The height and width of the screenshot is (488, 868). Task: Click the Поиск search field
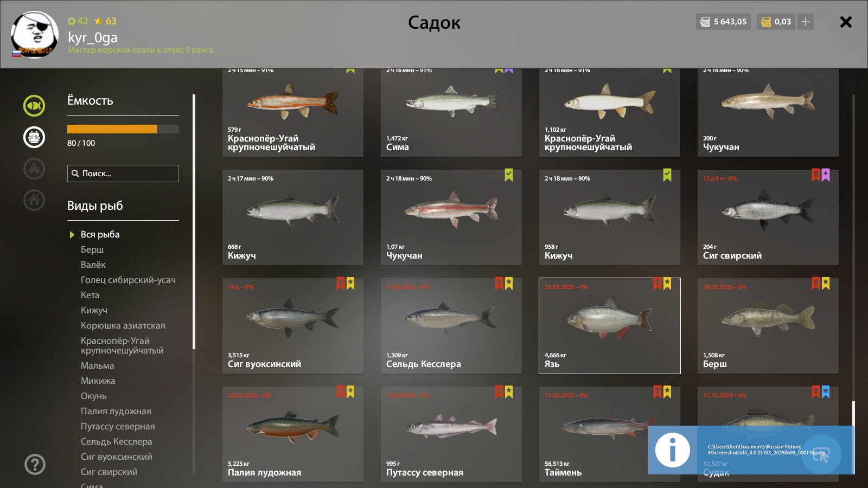(123, 174)
